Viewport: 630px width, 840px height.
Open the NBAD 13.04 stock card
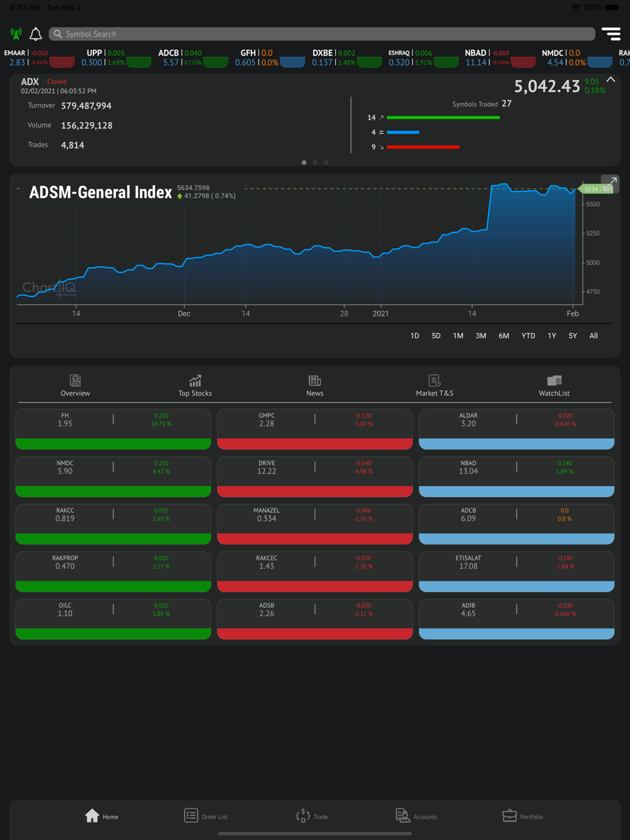(517, 477)
